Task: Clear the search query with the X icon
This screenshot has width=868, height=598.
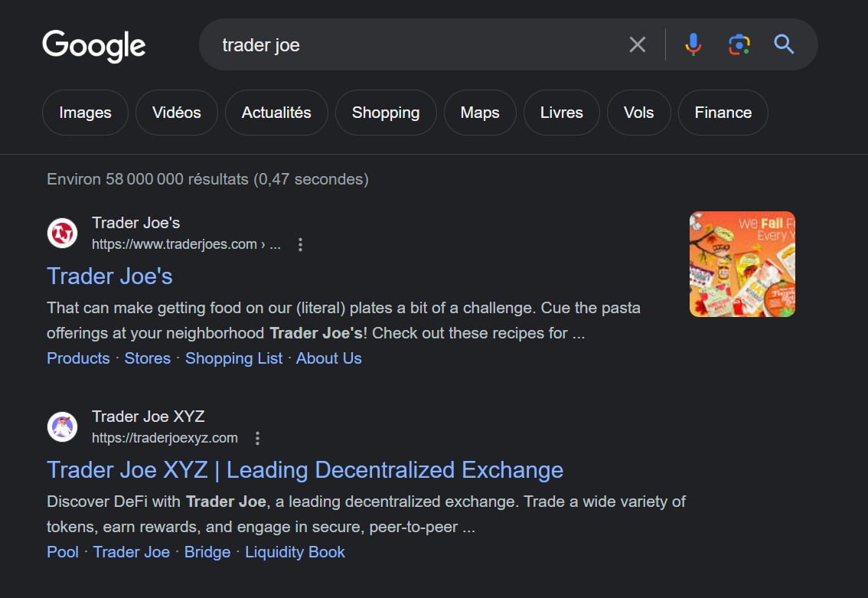Action: pyautogui.click(x=637, y=44)
